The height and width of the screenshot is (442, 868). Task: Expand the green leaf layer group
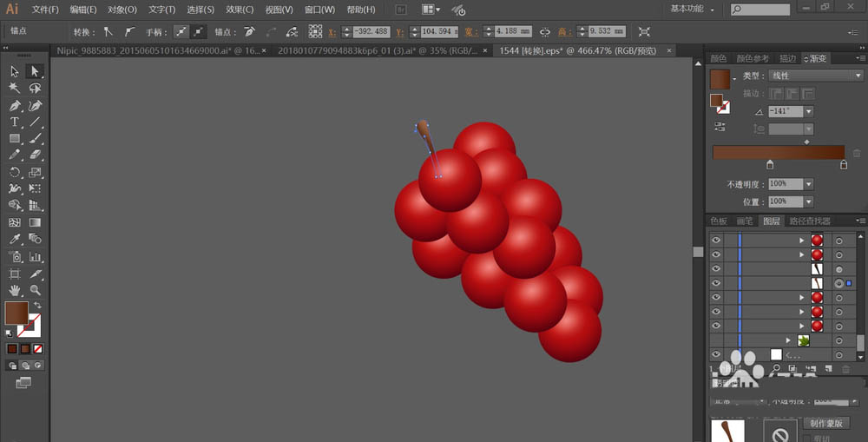click(788, 340)
